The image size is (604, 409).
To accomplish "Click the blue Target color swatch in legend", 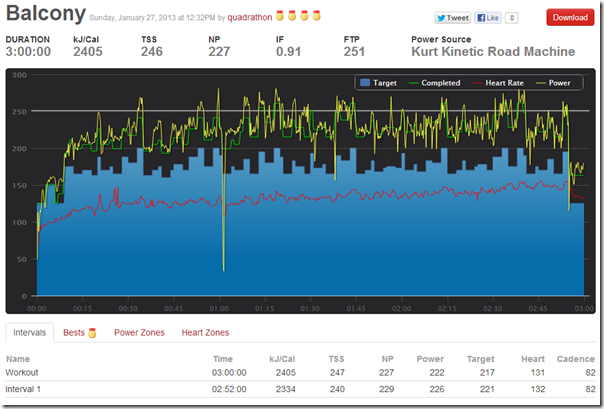I will tap(365, 82).
